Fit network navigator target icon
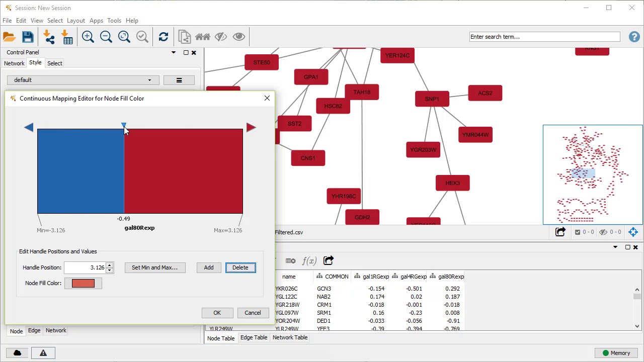This screenshot has width=644, height=362. coord(633,232)
